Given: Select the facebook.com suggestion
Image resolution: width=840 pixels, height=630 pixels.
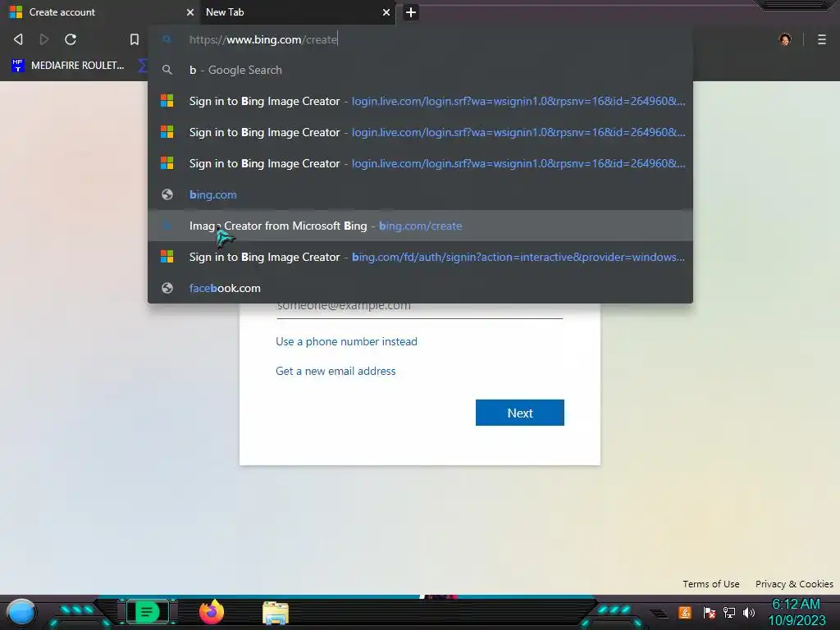Looking at the screenshot, I should [421, 288].
